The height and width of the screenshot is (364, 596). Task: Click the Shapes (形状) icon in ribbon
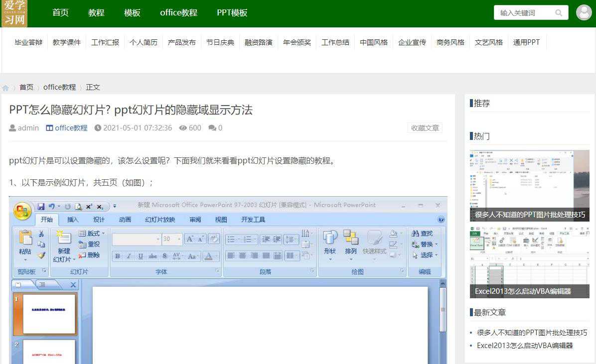[330, 239]
